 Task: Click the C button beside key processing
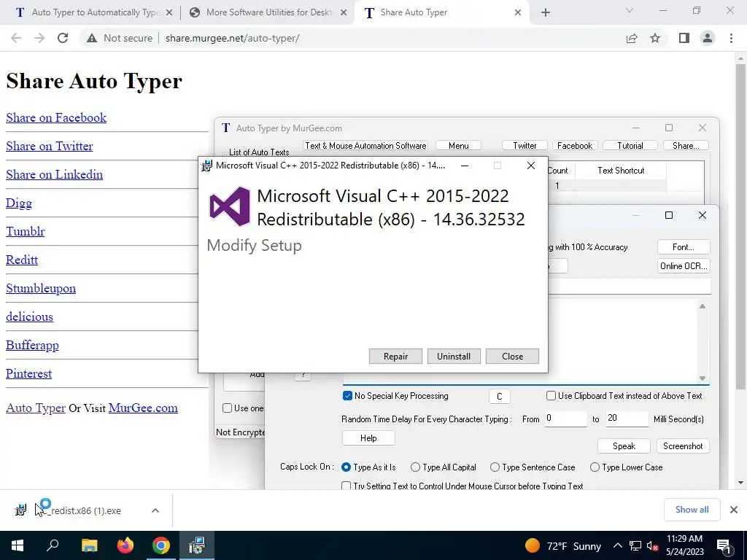click(x=499, y=396)
